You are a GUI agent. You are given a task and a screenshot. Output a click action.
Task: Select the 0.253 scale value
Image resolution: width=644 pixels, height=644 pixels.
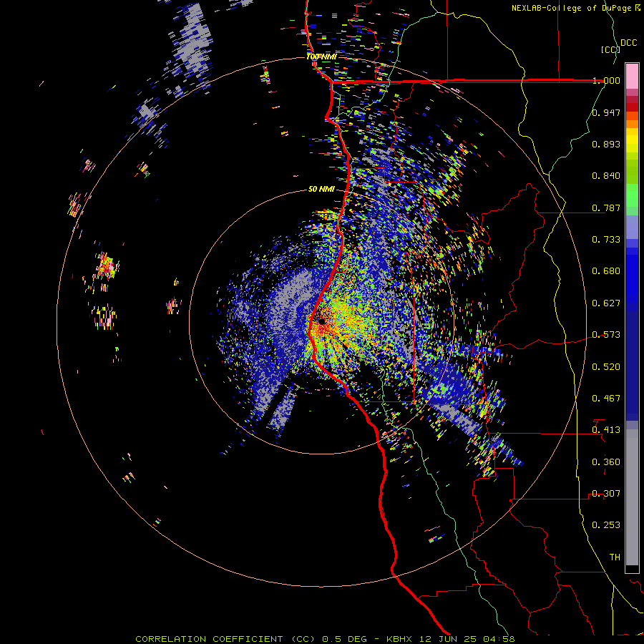click(x=606, y=525)
